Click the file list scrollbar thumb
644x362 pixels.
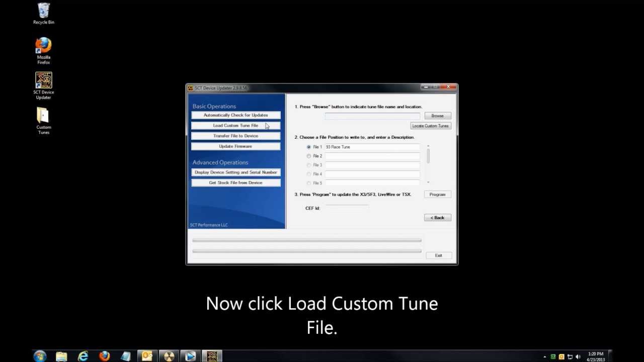pos(428,155)
